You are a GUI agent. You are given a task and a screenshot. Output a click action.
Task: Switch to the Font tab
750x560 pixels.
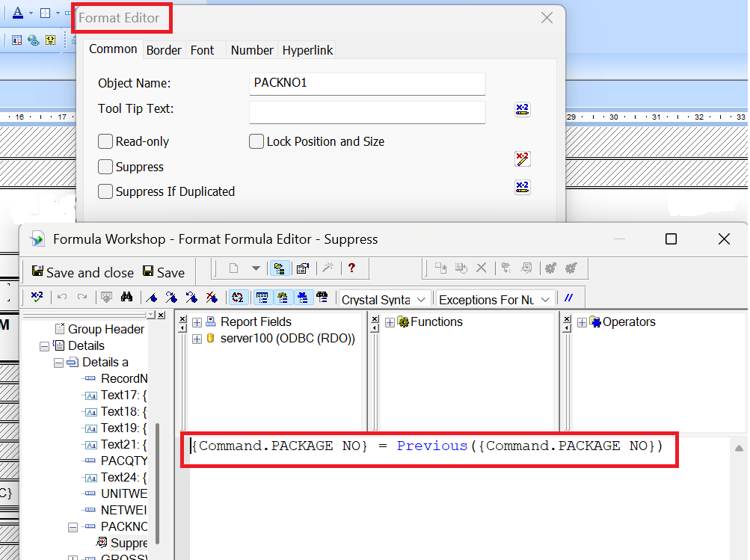coord(202,50)
